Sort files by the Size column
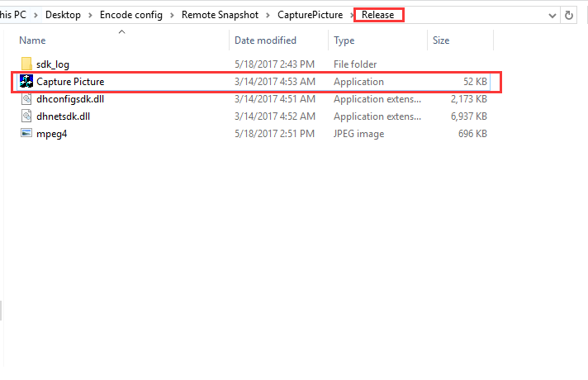This screenshot has width=588, height=380. click(x=440, y=40)
